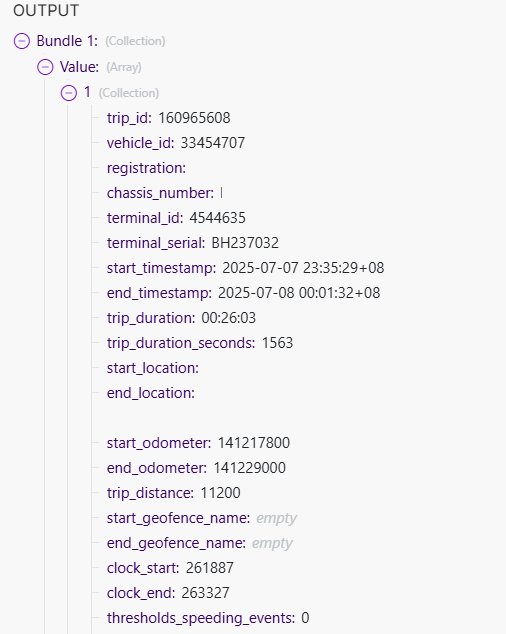Screen dimensions: 506x634
Task: Click terminal_serial value BH237032
Action: [245, 243]
